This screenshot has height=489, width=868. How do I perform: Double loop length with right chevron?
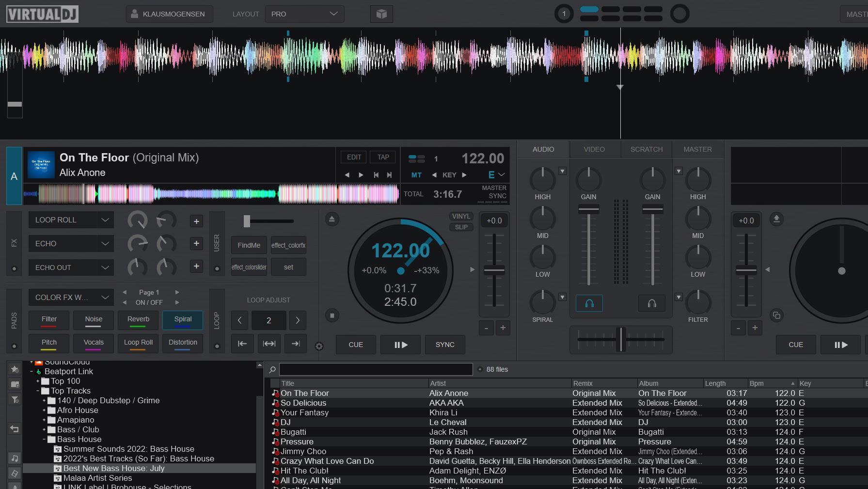298,320
